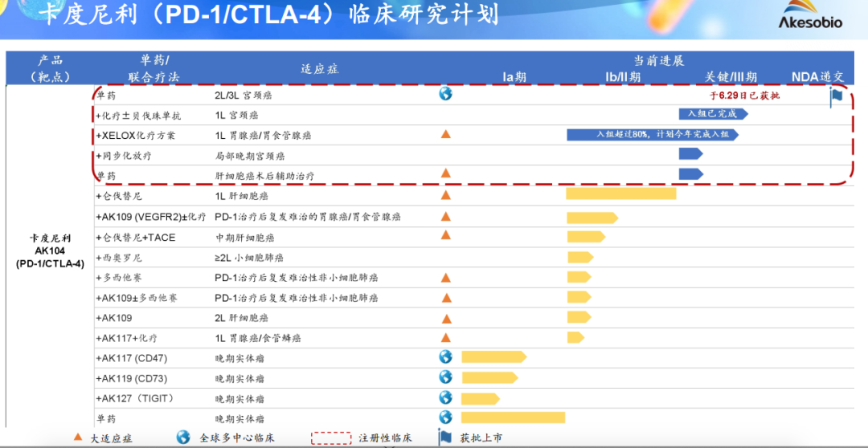
Task: Click the orange triangle in the +AK109±多西他赛 row
Action: (446, 298)
